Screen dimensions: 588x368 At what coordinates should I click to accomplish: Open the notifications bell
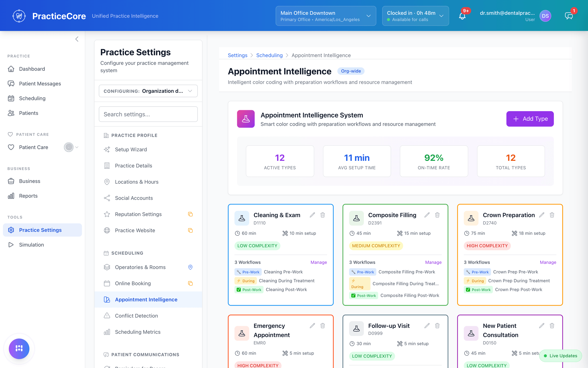click(462, 16)
